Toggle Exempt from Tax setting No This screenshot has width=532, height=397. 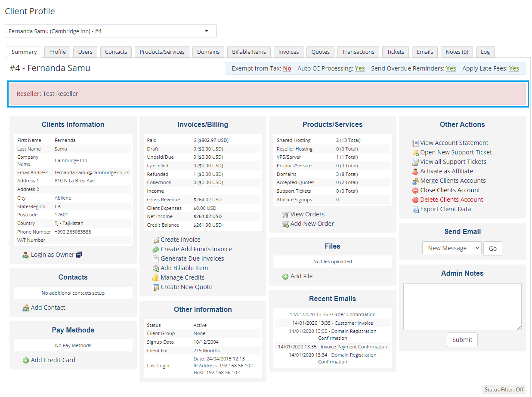(287, 68)
